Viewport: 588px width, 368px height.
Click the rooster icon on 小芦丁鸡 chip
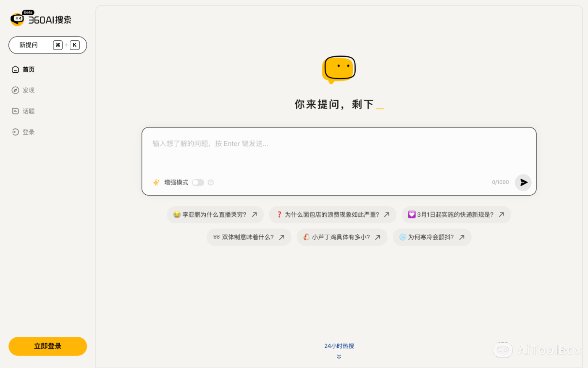coord(306,237)
